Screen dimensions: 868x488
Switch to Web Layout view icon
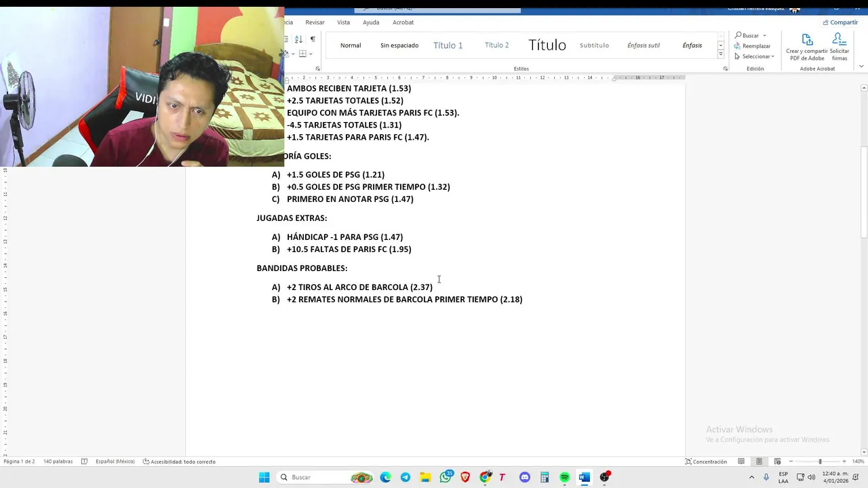click(777, 462)
